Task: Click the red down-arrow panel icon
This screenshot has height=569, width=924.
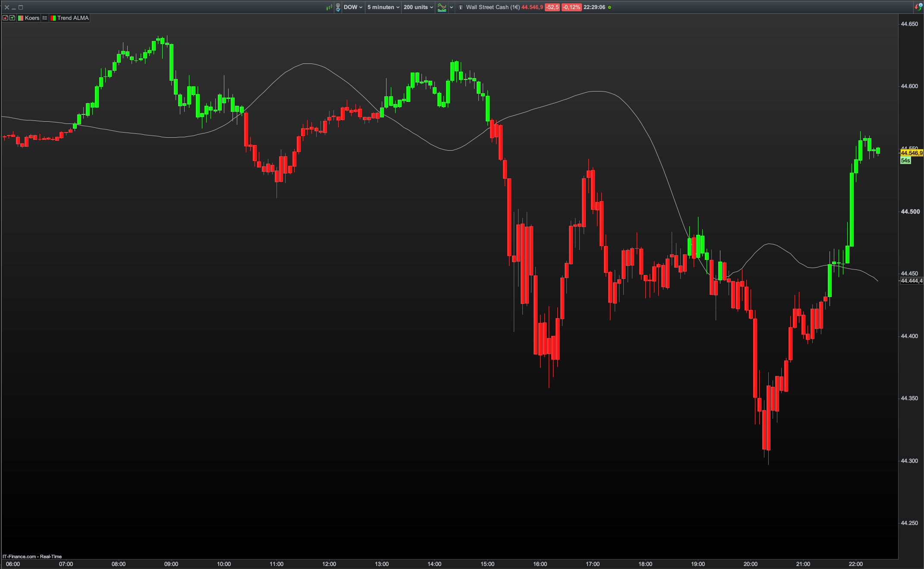Action: (x=5, y=18)
